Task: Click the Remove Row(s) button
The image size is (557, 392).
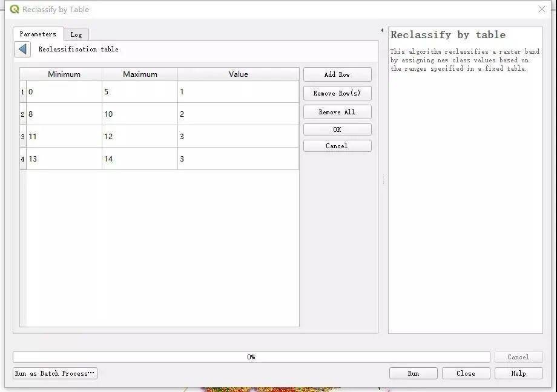Action: click(337, 93)
